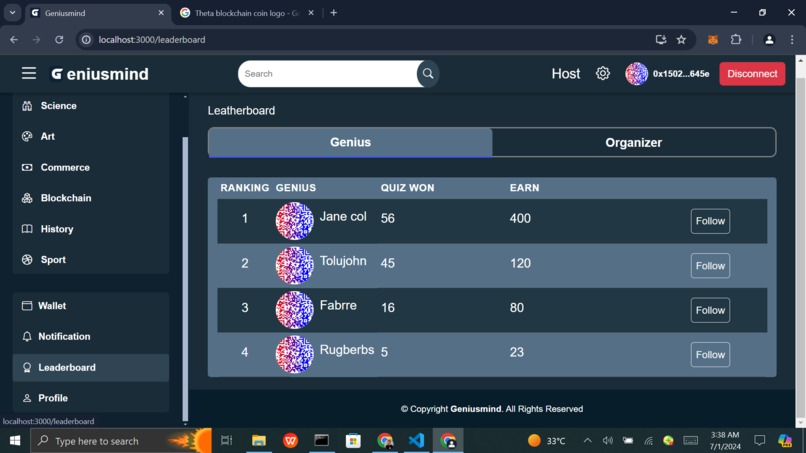Open File Explorer from taskbar
806x453 pixels.
click(259, 441)
